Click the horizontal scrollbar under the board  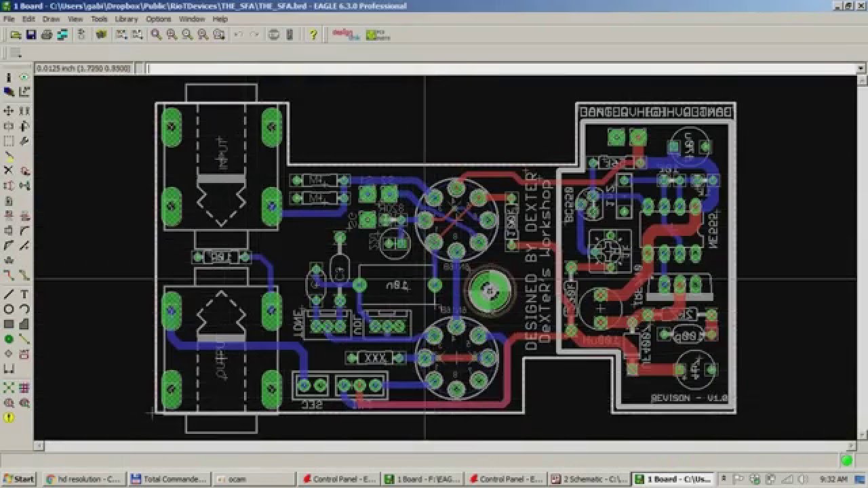click(x=445, y=445)
